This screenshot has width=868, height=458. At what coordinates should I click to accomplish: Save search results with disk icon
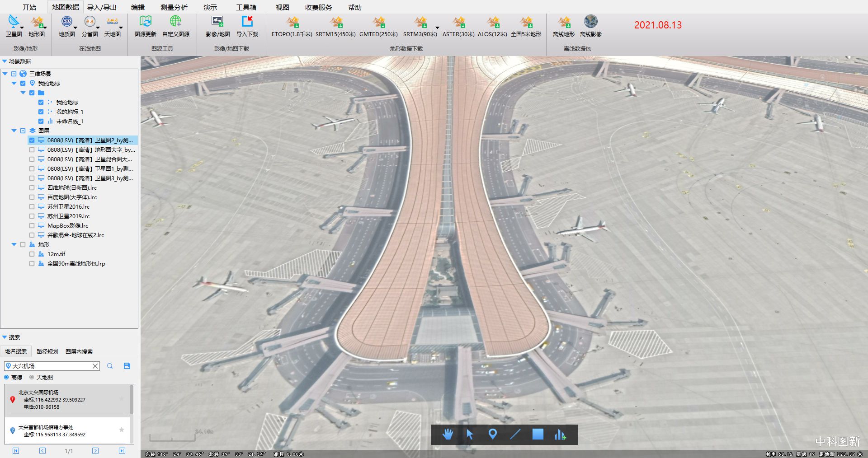click(x=127, y=366)
